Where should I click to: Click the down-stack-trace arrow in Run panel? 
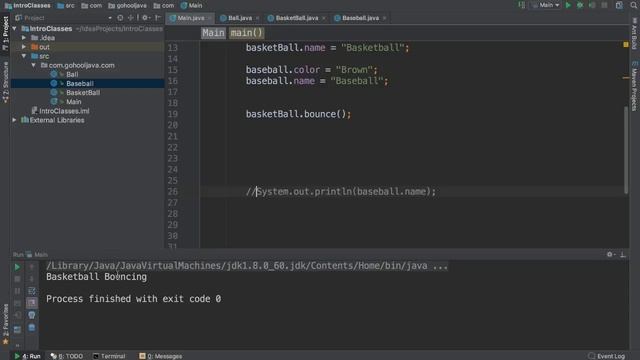click(31, 279)
